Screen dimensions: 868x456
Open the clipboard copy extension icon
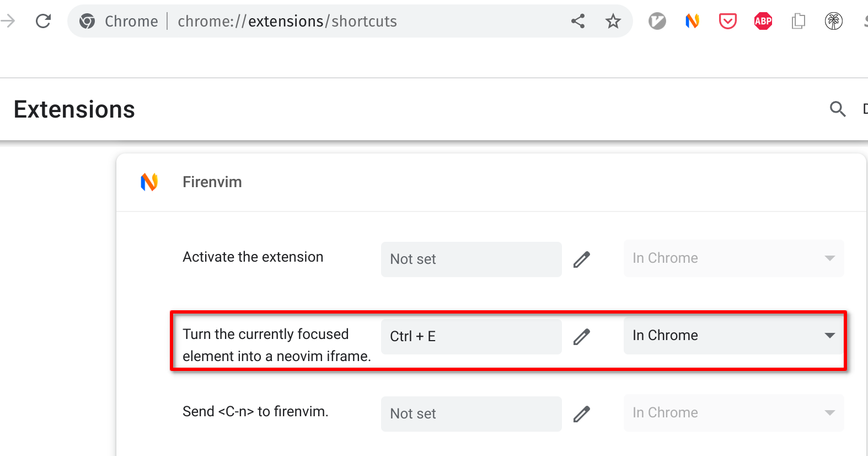pyautogui.click(x=798, y=20)
